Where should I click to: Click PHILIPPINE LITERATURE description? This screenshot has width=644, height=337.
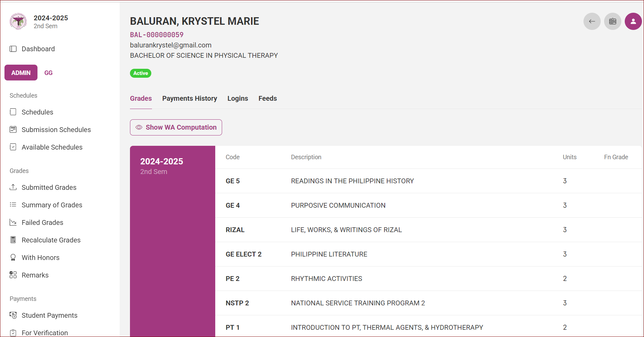click(x=329, y=254)
